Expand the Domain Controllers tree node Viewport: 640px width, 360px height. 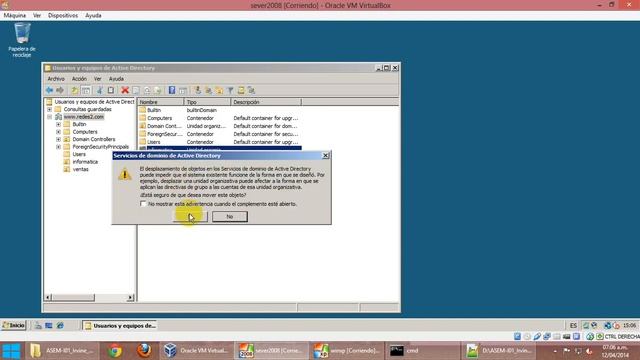pos(58,139)
